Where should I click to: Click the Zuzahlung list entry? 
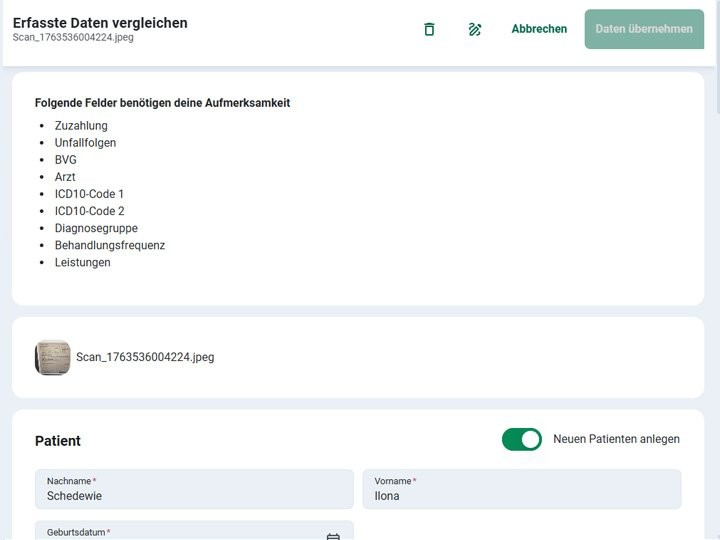click(x=81, y=126)
